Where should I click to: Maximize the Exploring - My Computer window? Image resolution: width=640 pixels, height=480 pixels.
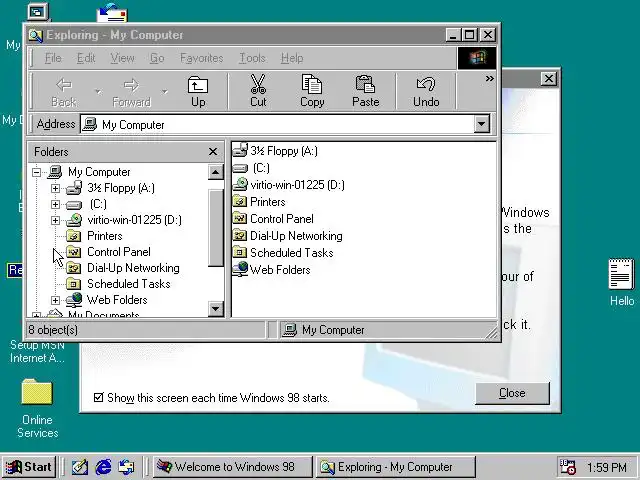[470, 35]
